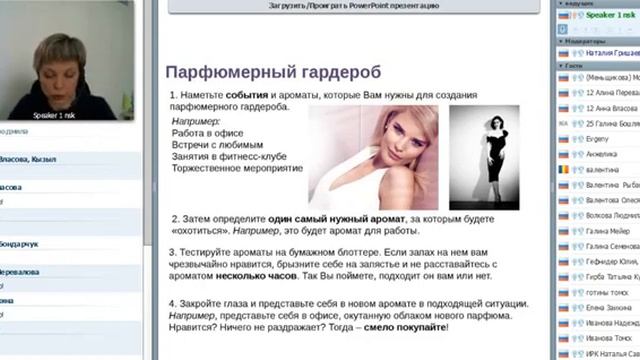Click the Russian flag beside Наталия Гришаева
640x360 pixels.
tap(564, 53)
